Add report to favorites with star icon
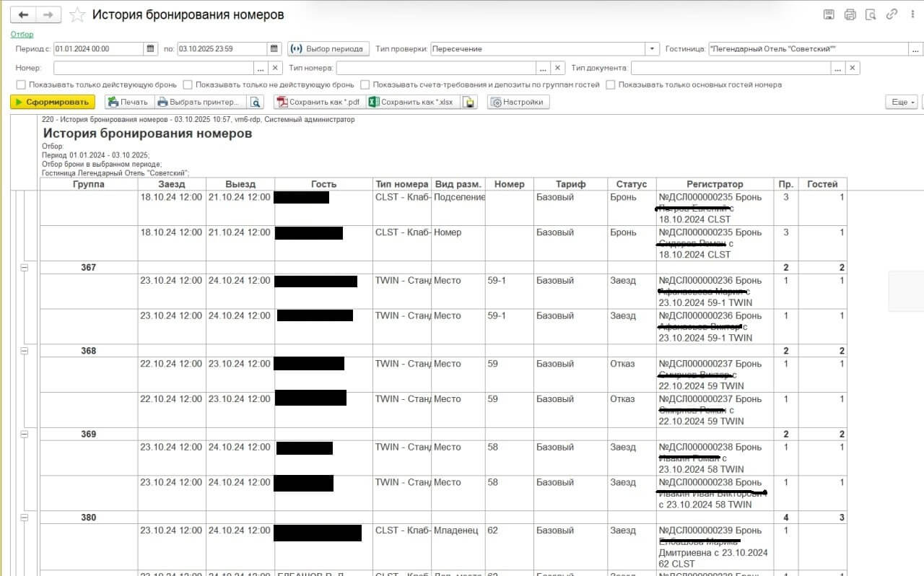The width and height of the screenshot is (924, 576). 77,15
